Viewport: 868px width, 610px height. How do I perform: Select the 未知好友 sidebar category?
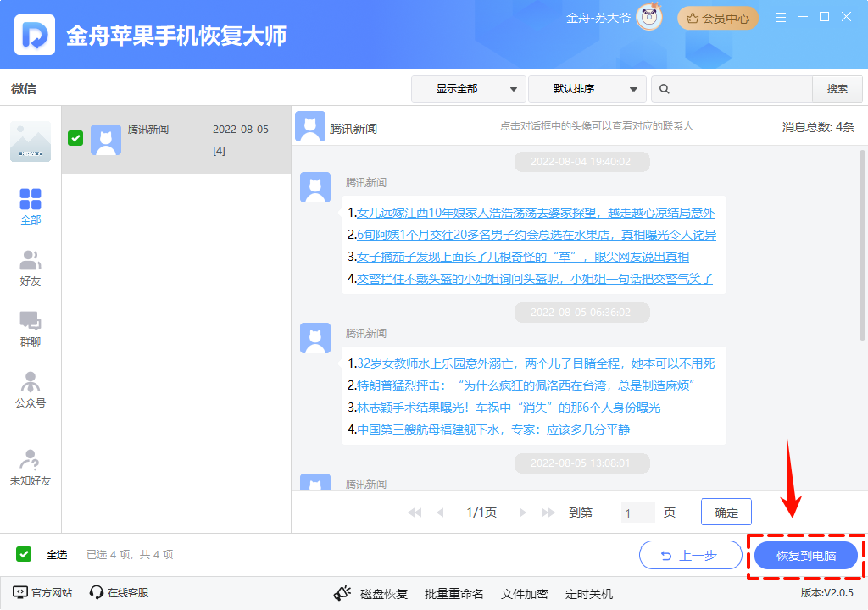[31, 468]
